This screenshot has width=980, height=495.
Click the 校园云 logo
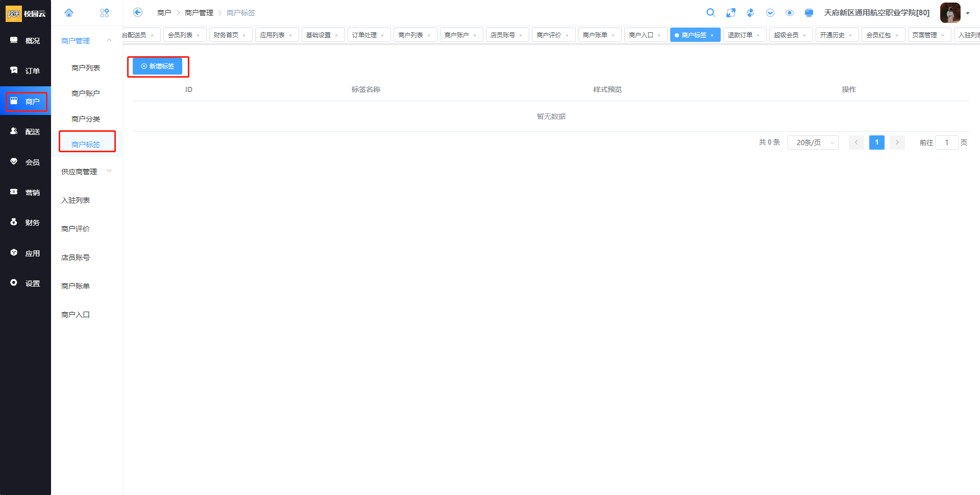26,13
